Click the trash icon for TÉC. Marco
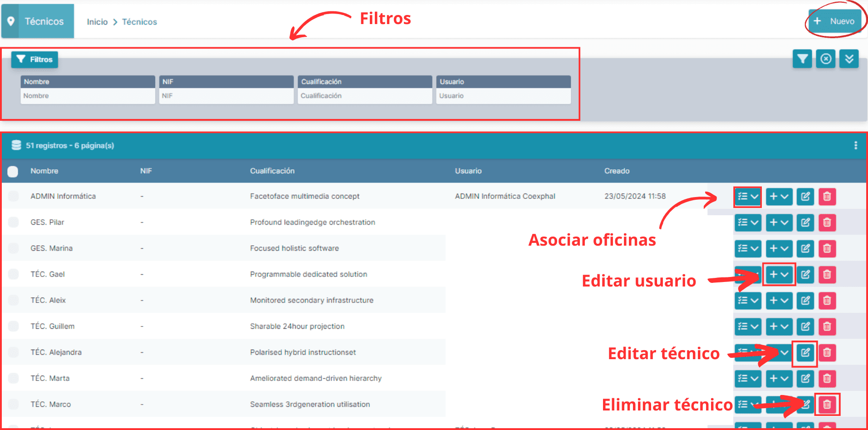Image resolution: width=868 pixels, height=430 pixels. click(x=827, y=405)
